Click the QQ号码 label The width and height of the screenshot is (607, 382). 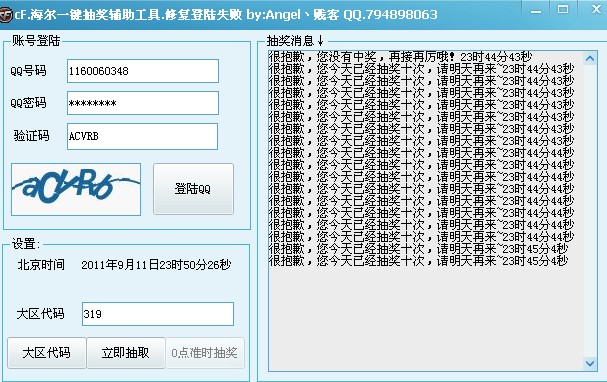[28, 71]
